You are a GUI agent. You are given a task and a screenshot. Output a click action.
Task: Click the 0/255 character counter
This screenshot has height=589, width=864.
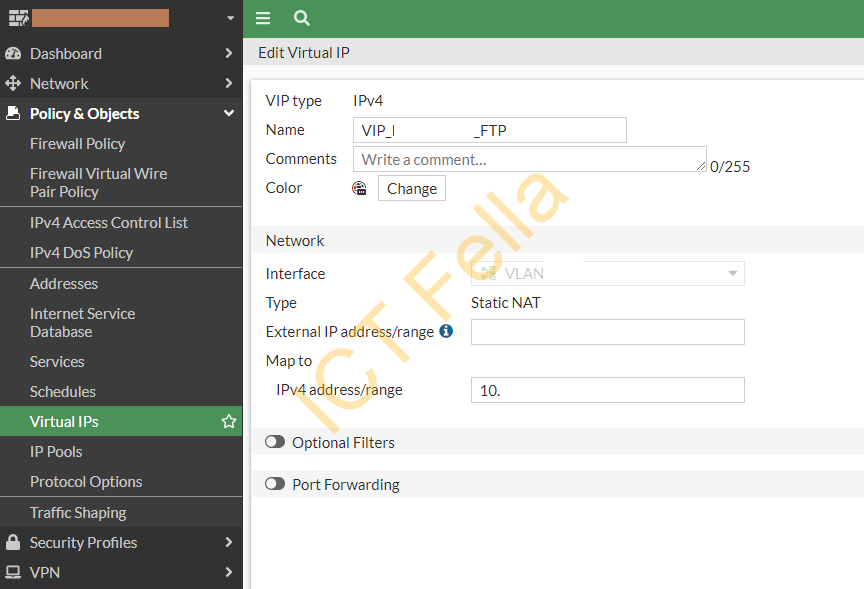730,166
